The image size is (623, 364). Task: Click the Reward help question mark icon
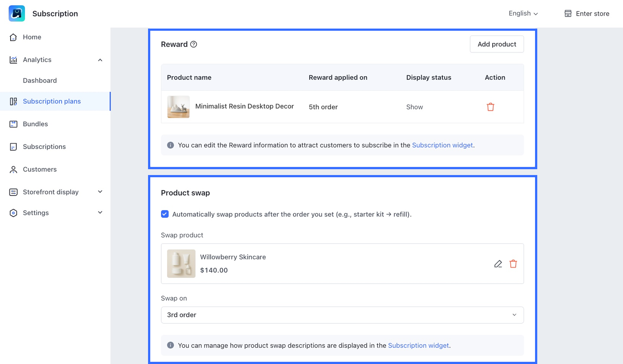pyautogui.click(x=193, y=44)
